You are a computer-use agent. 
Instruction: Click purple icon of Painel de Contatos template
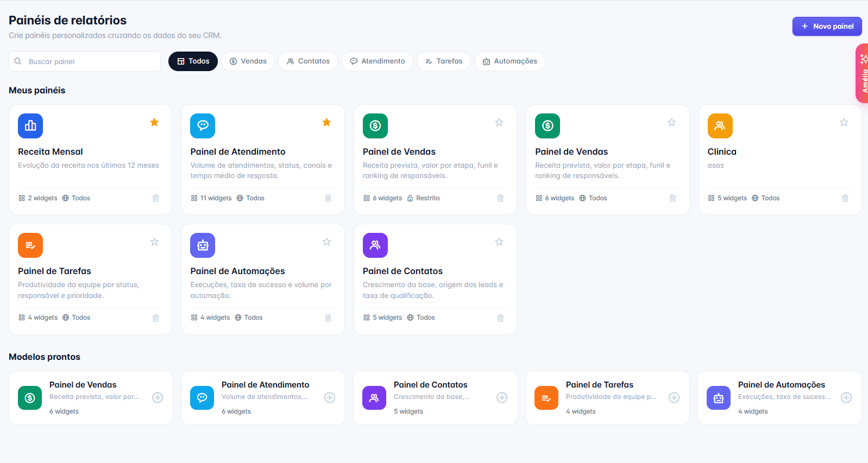point(374,398)
